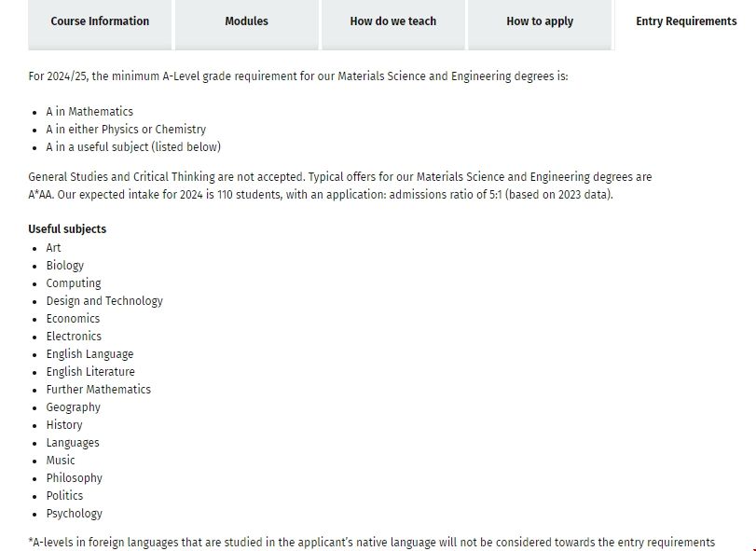Click 'Geography' in the subjects list

point(74,407)
